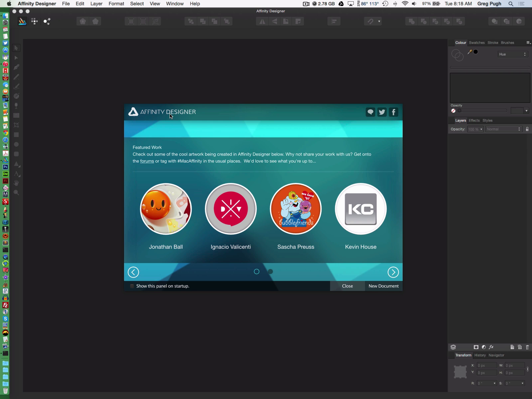Select the Node tool in the tools panel
The image size is (532, 399).
16,58
